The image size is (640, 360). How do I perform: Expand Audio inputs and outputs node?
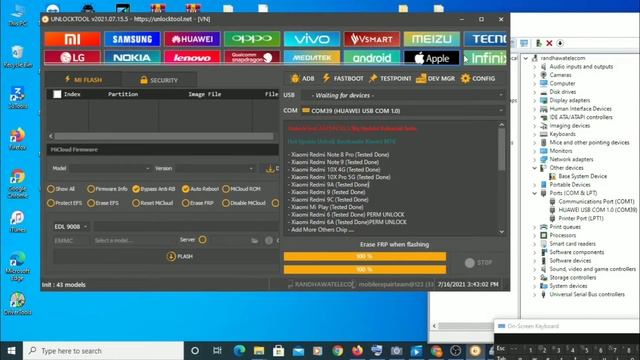click(x=535, y=67)
